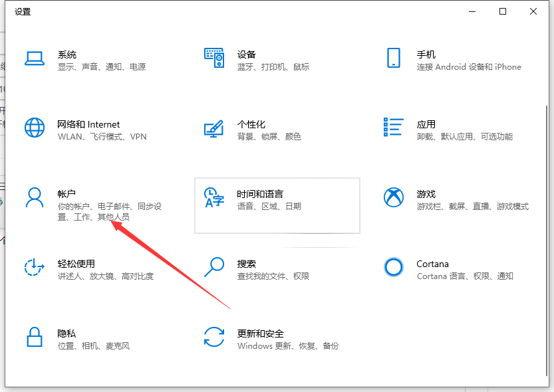Click the 搜索 magnifying glass icon

click(x=213, y=267)
